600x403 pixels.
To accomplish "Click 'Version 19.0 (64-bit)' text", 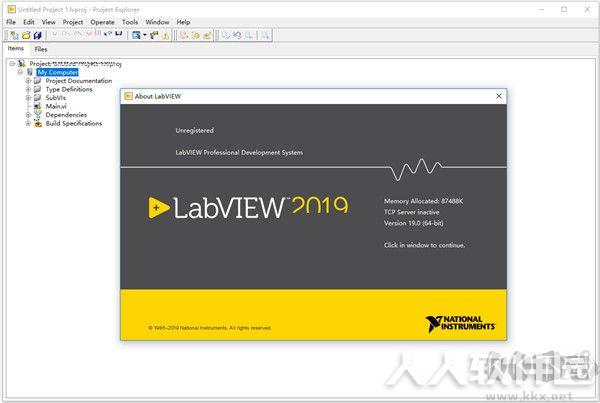I will coord(414,223).
